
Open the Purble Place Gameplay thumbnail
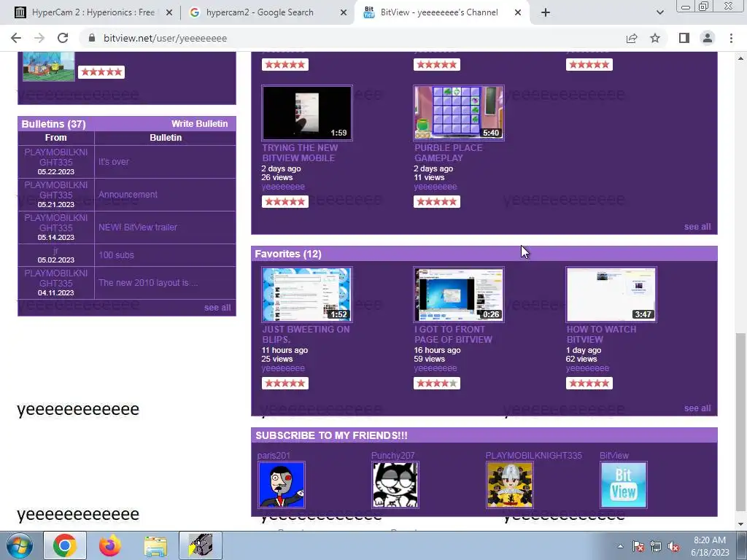(x=459, y=113)
